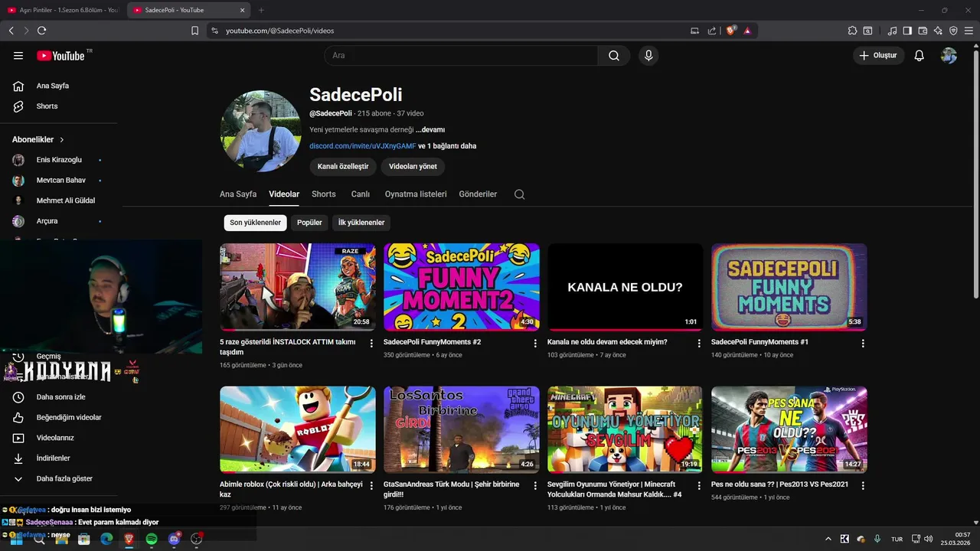The image size is (980, 551).
Task: Open the Brave Wallet icon
Action: [923, 31]
